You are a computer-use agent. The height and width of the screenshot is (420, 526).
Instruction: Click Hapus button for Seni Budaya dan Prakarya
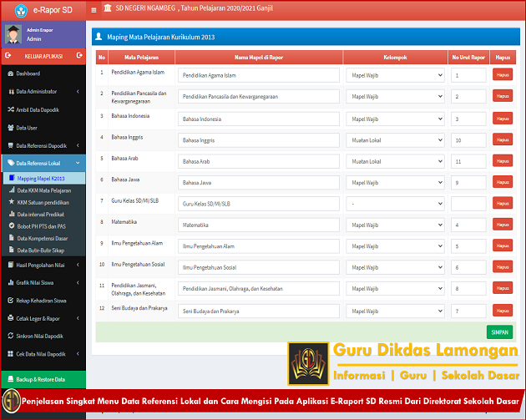(503, 311)
